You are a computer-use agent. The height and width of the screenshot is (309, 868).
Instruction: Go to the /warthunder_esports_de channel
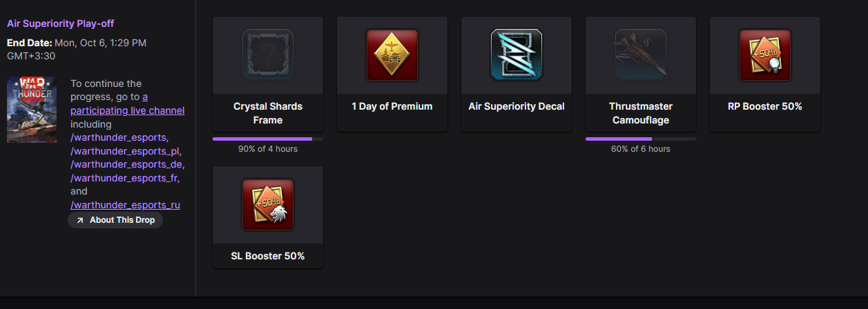tap(127, 164)
